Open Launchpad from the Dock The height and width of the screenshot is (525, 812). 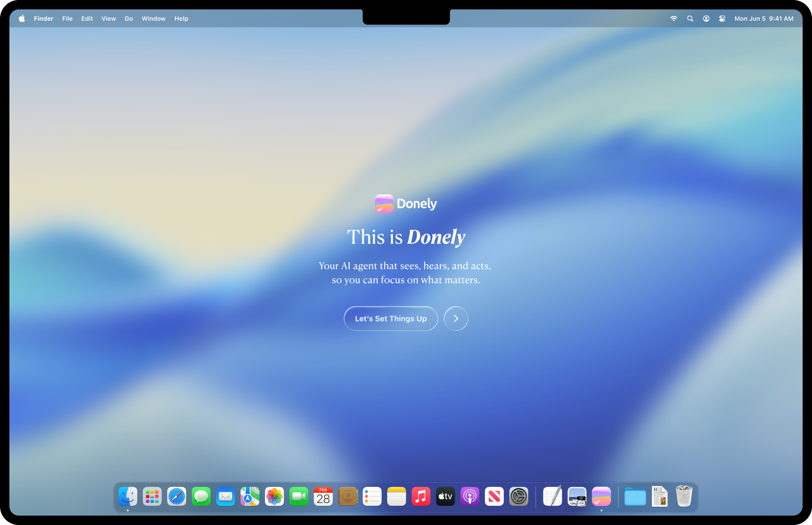pos(152,496)
